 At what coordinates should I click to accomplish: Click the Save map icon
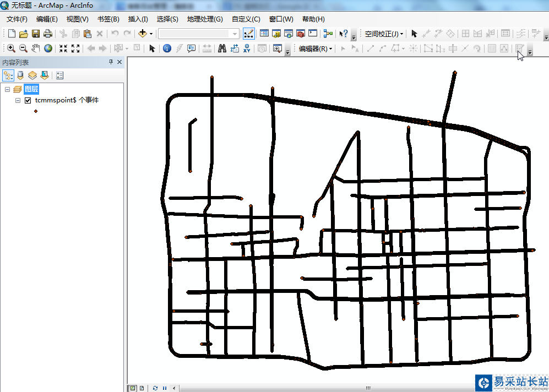click(36, 34)
